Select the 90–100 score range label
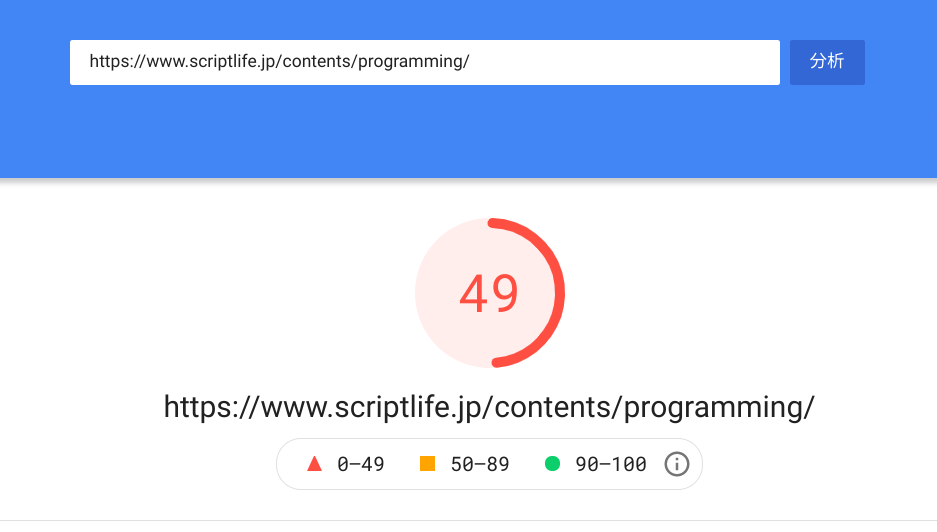Screen dimensions: 937x532 pos(611,464)
